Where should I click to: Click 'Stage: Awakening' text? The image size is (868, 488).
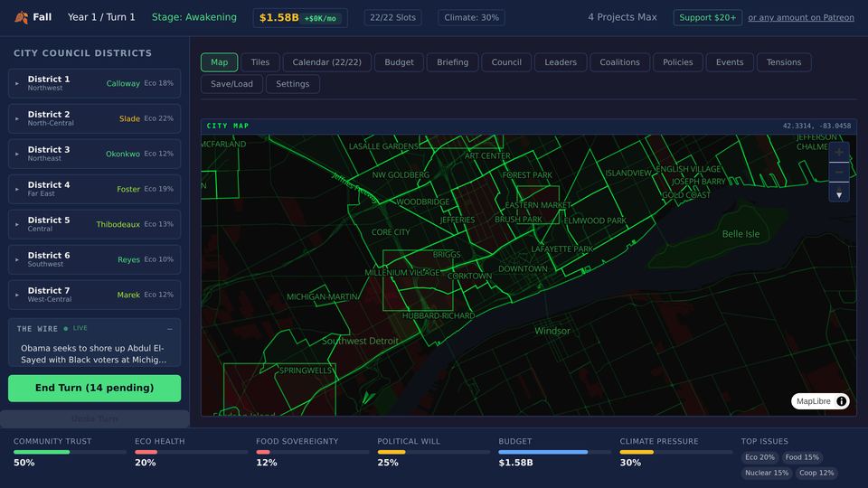pos(194,17)
